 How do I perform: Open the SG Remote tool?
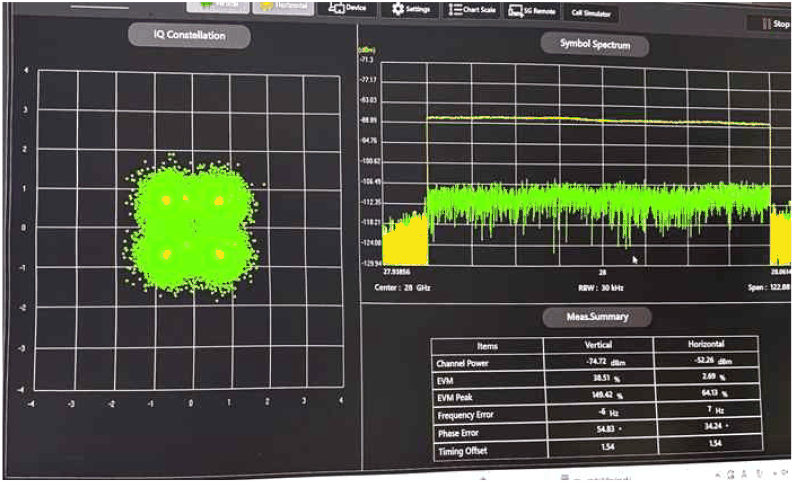tap(532, 11)
